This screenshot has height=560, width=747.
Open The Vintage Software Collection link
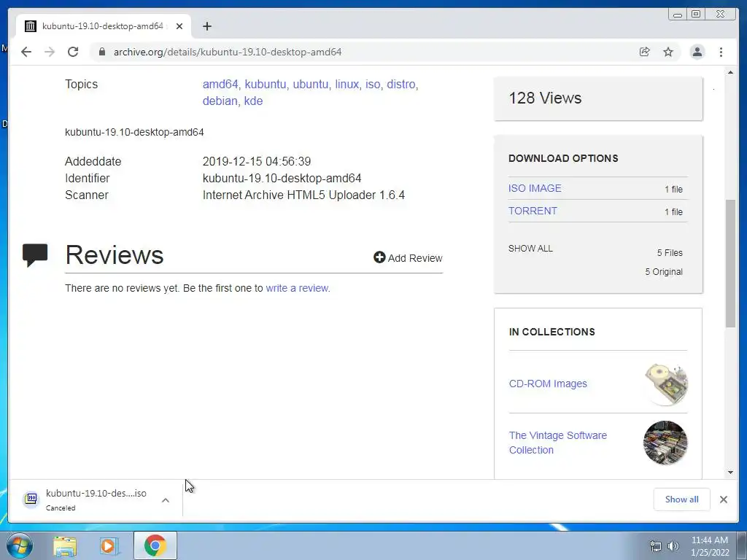click(x=558, y=443)
